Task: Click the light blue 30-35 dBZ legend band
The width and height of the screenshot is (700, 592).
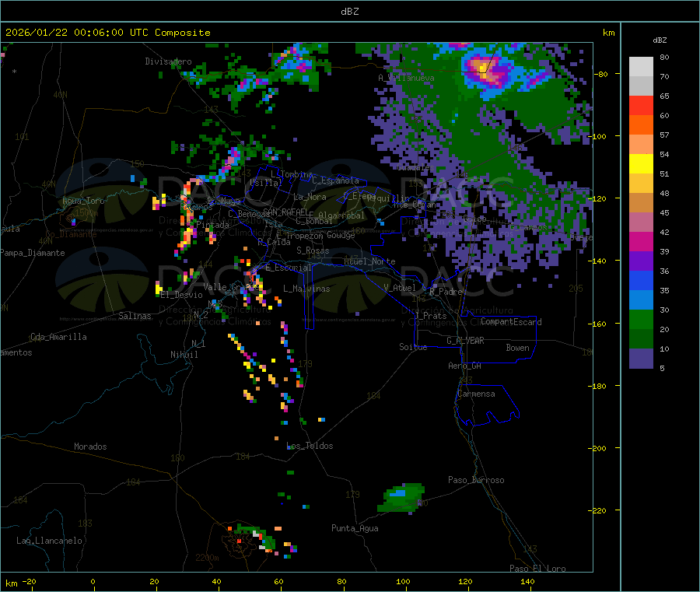Action: click(641, 300)
